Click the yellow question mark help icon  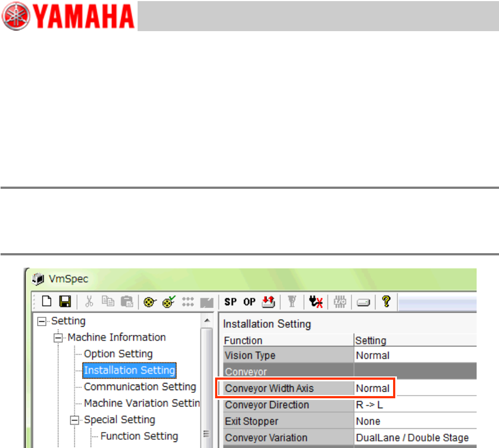click(x=387, y=301)
